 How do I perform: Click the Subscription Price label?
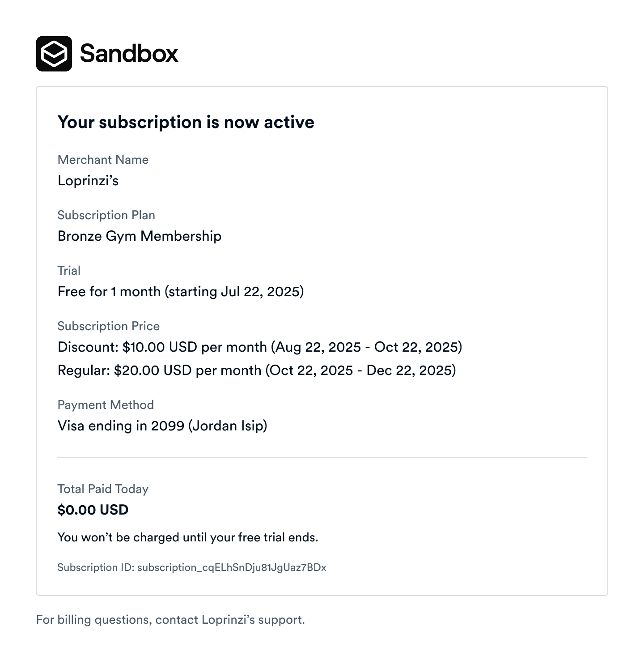(108, 326)
